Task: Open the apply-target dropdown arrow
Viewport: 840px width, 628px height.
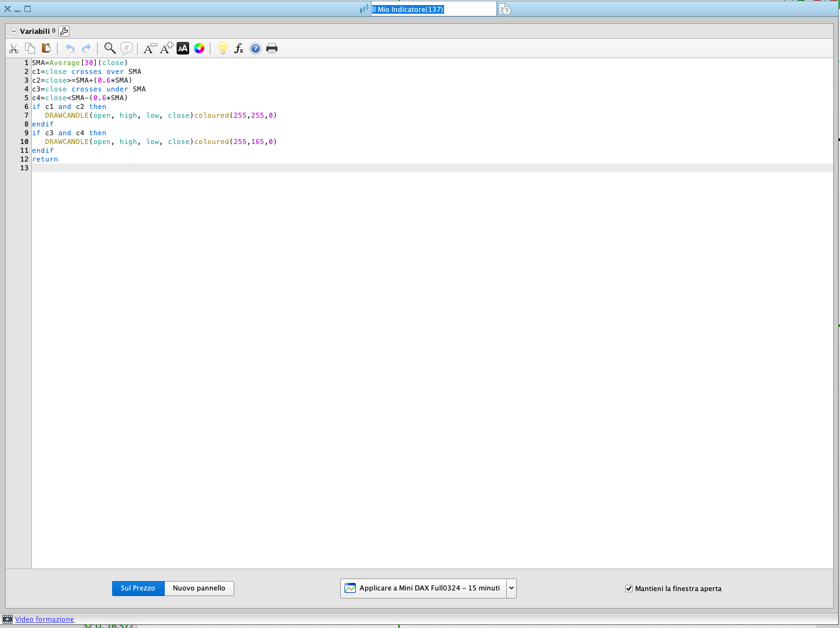Action: (512, 588)
